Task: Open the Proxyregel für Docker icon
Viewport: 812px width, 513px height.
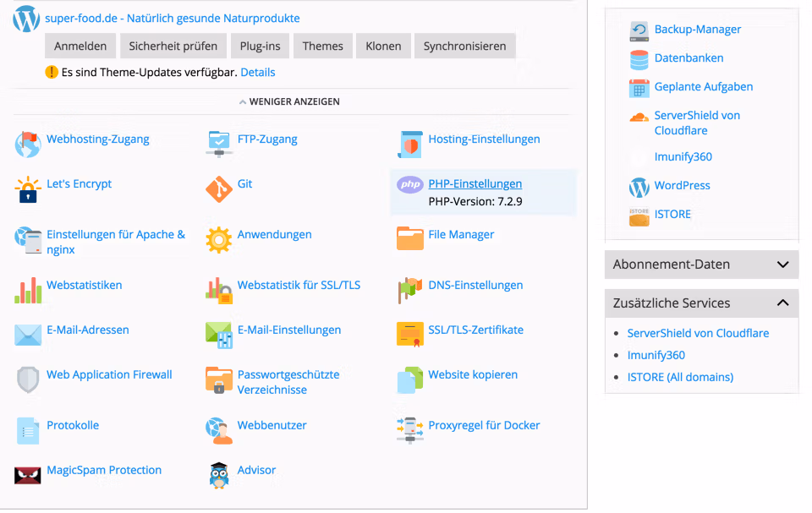Action: pyautogui.click(x=410, y=429)
